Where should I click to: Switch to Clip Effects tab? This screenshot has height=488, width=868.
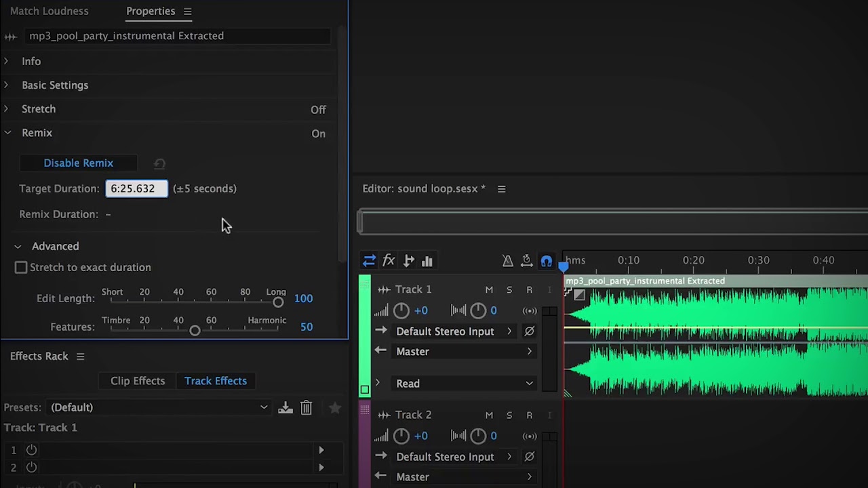pyautogui.click(x=138, y=381)
